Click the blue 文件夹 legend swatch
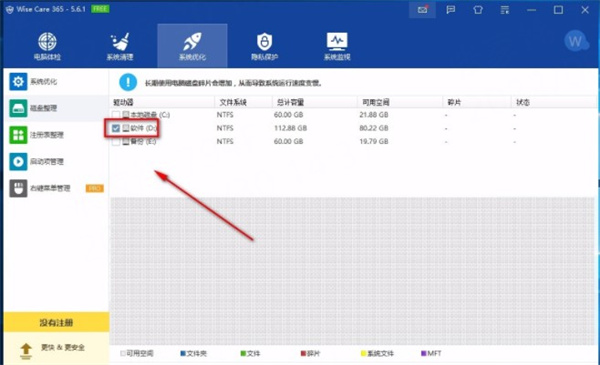 pos(183,353)
